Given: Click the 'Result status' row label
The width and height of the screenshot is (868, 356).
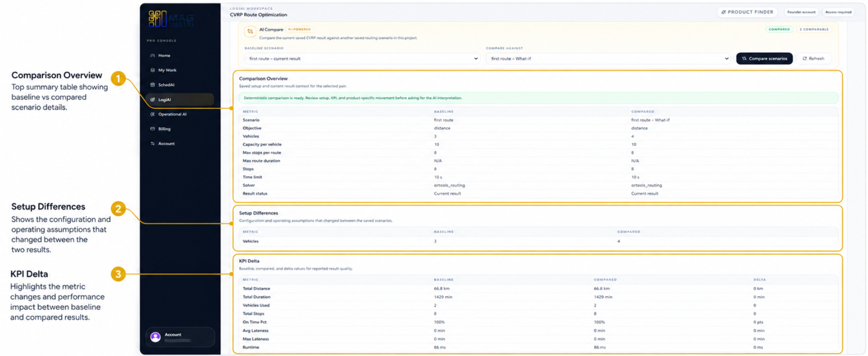Looking at the screenshot, I should click(255, 194).
